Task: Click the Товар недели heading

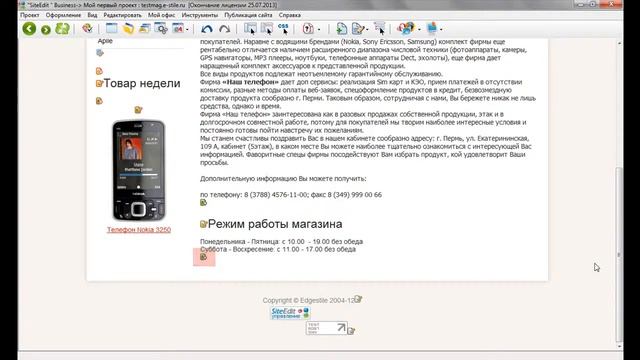Action: (x=142, y=83)
